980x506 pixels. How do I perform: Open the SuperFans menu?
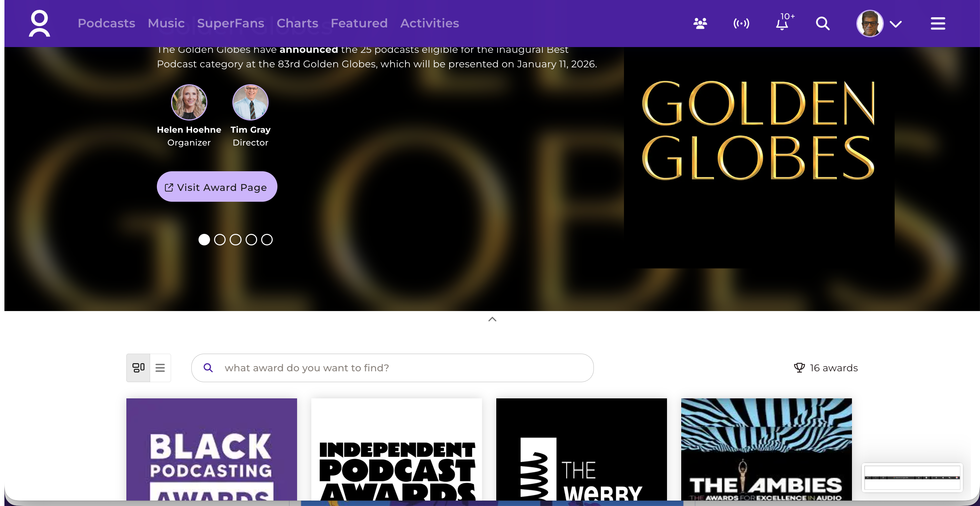[231, 23]
